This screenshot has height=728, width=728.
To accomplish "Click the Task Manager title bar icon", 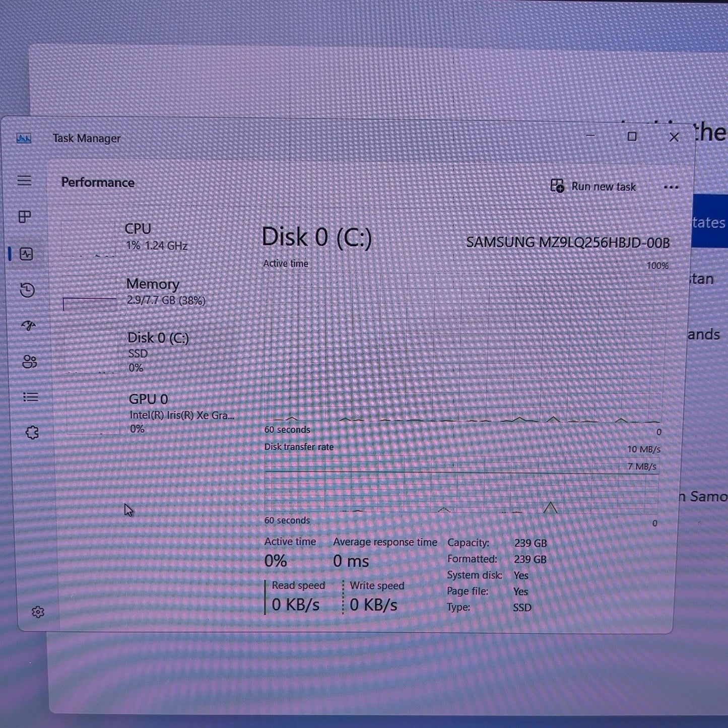I will [x=24, y=138].
